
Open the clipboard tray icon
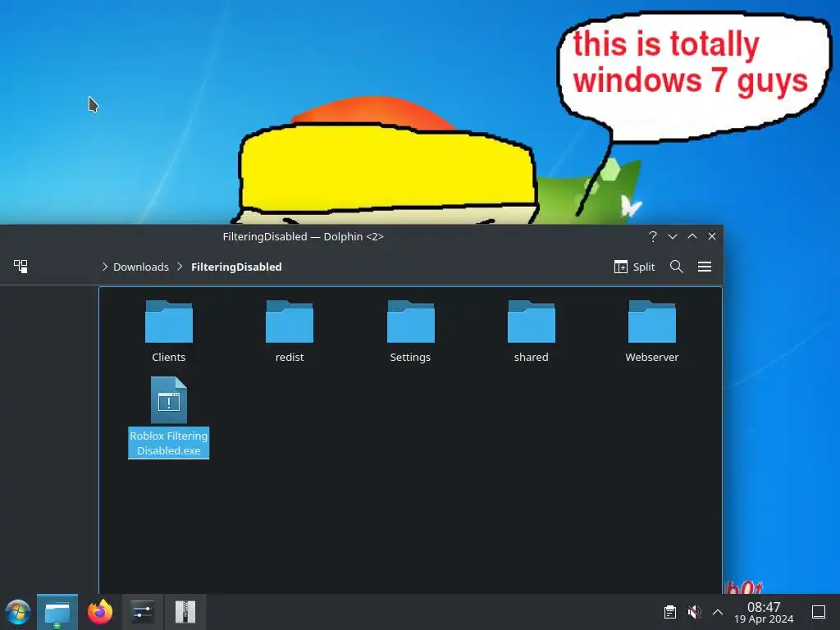pyautogui.click(x=669, y=612)
